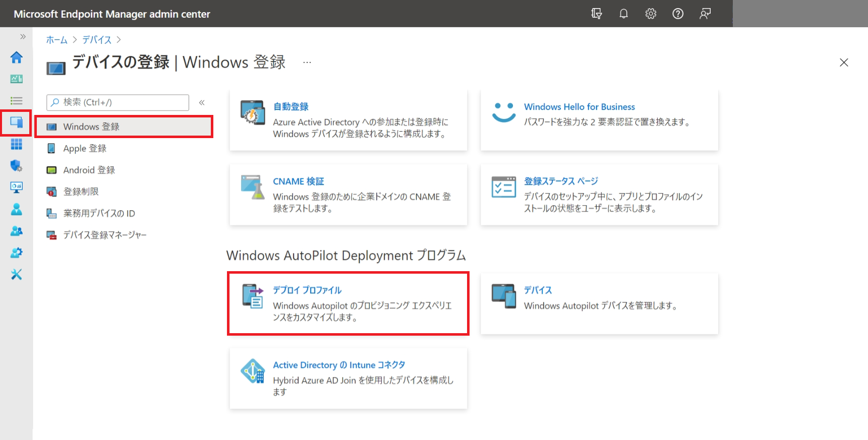Screen dimensions: 868x440
Task: Collapse the blade menu with double chevron
Action: tap(202, 102)
